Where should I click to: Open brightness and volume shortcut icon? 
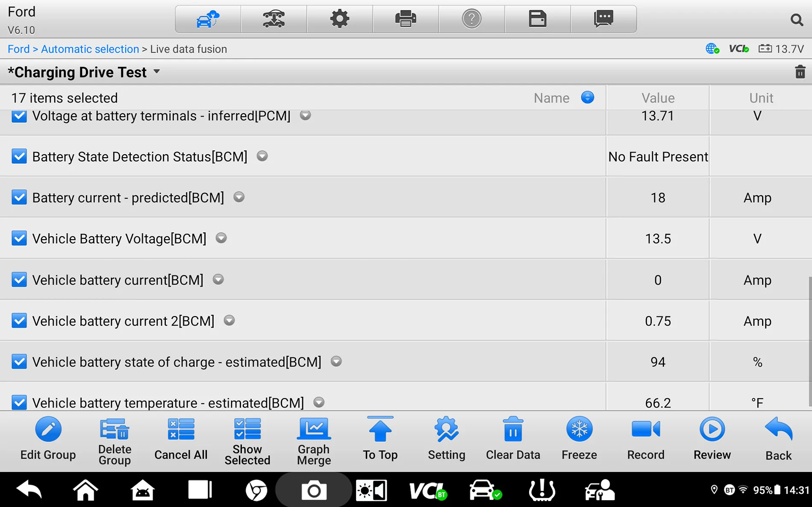pyautogui.click(x=371, y=490)
